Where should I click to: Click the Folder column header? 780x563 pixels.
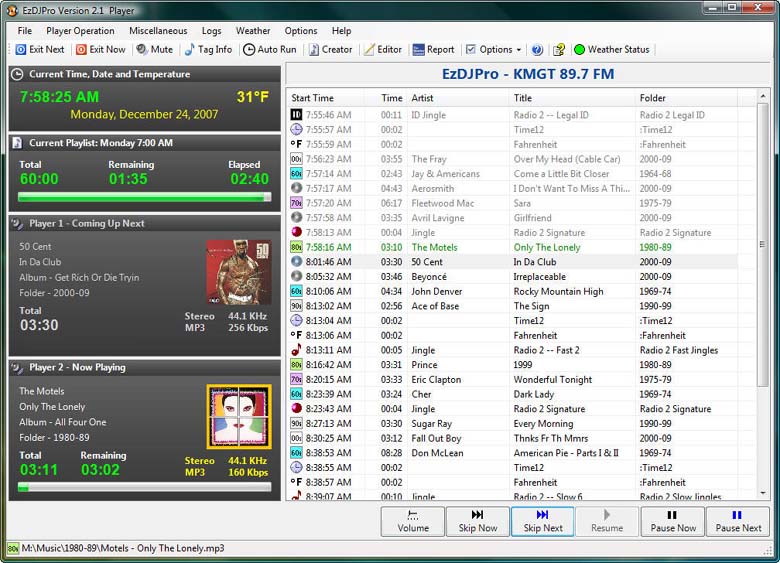686,98
